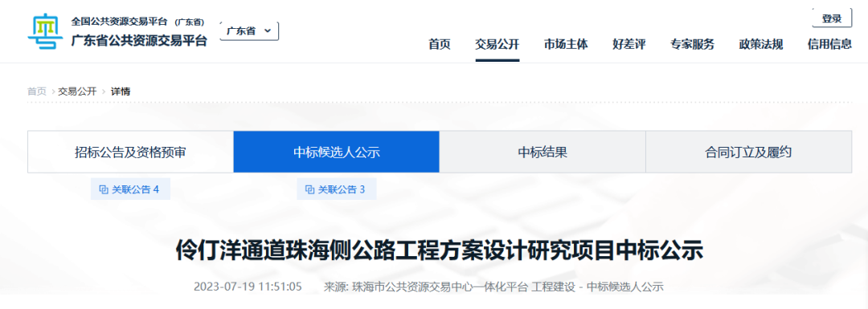Open the 好差评 navigation item
This screenshot has width=868, height=309.
pyautogui.click(x=628, y=45)
